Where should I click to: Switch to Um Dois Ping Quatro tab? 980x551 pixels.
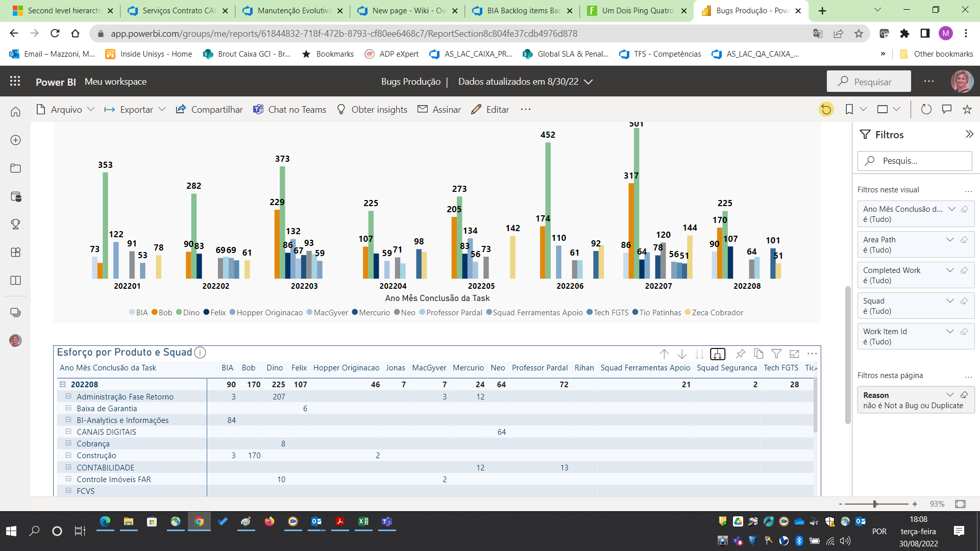pyautogui.click(x=636, y=10)
